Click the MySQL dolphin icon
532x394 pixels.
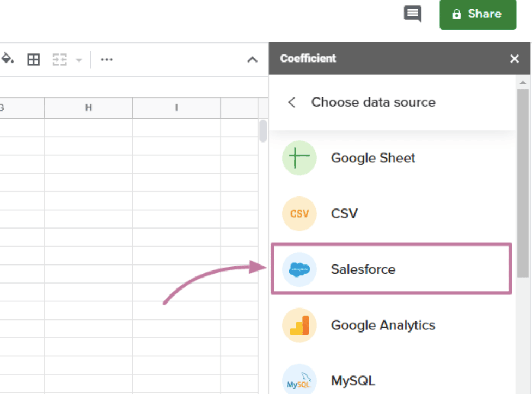(x=299, y=380)
